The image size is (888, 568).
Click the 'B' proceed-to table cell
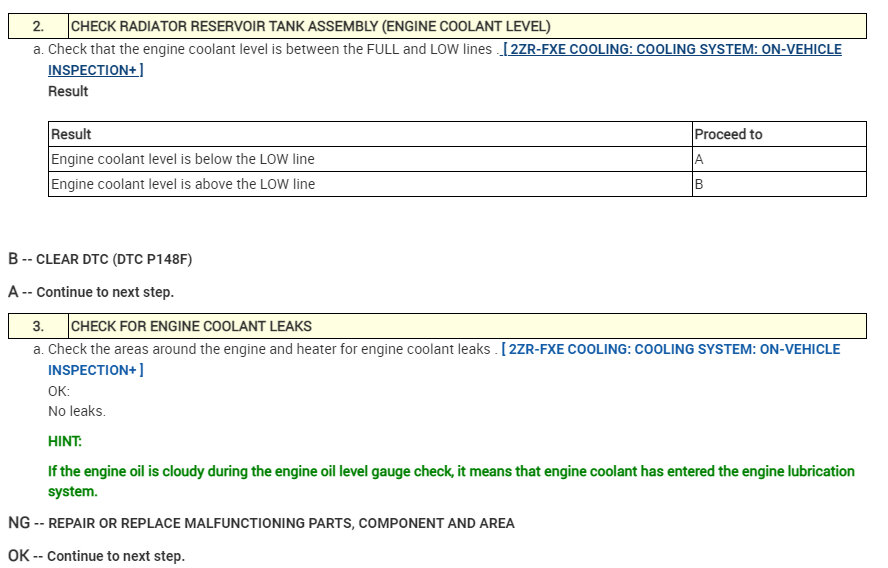pos(779,184)
